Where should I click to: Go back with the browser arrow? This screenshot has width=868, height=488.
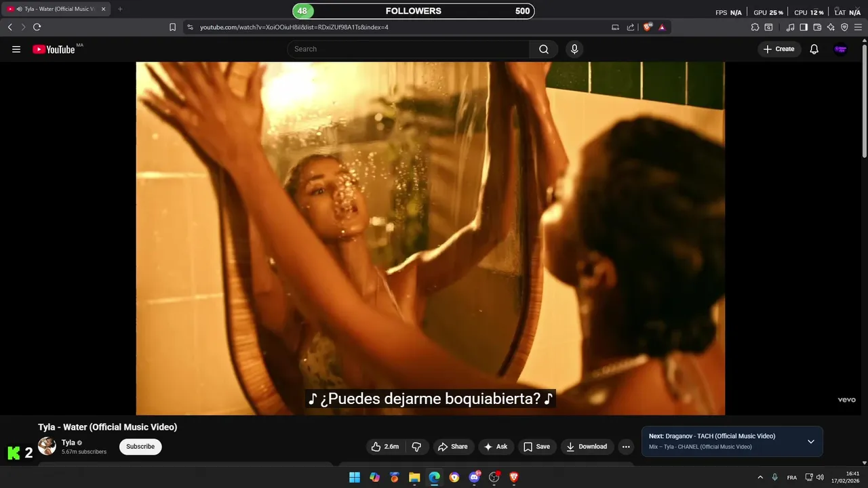[9, 27]
